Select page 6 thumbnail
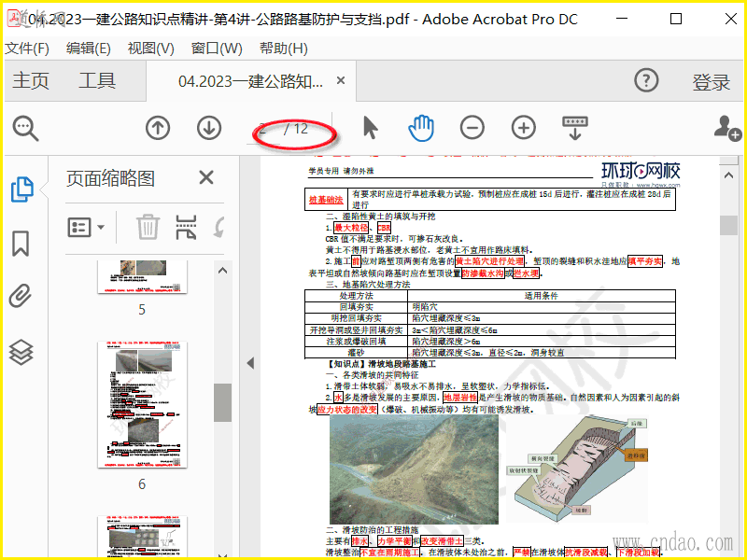747x560 pixels. pyautogui.click(x=143, y=405)
